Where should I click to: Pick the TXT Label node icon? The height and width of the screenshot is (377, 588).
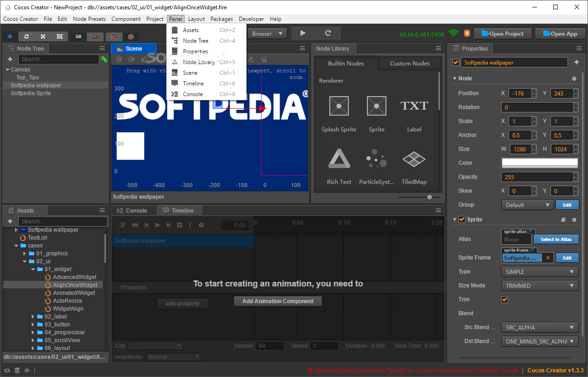414,106
